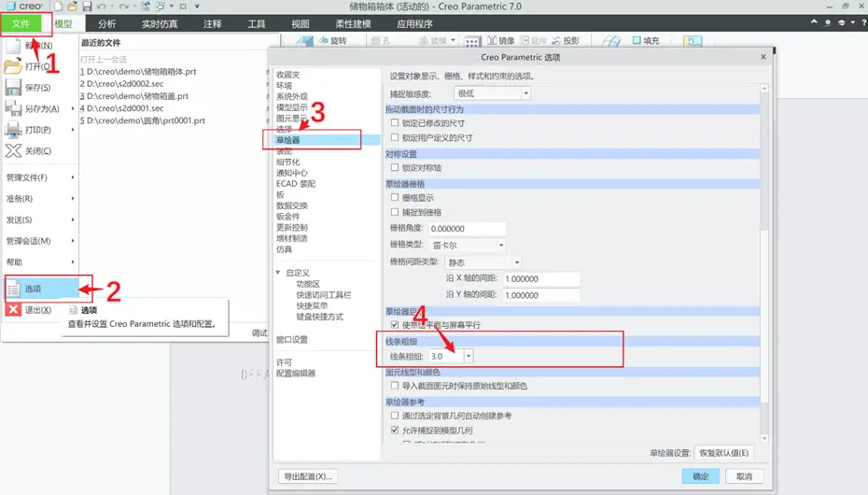Select 草绘器 in options category list
This screenshot has width=868, height=495.
[327, 140]
